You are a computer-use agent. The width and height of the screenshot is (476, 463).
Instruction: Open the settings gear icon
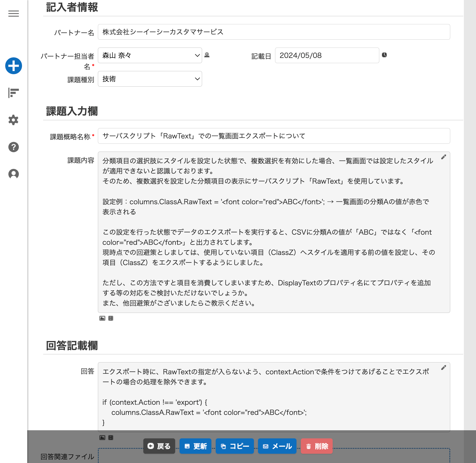[x=14, y=120]
